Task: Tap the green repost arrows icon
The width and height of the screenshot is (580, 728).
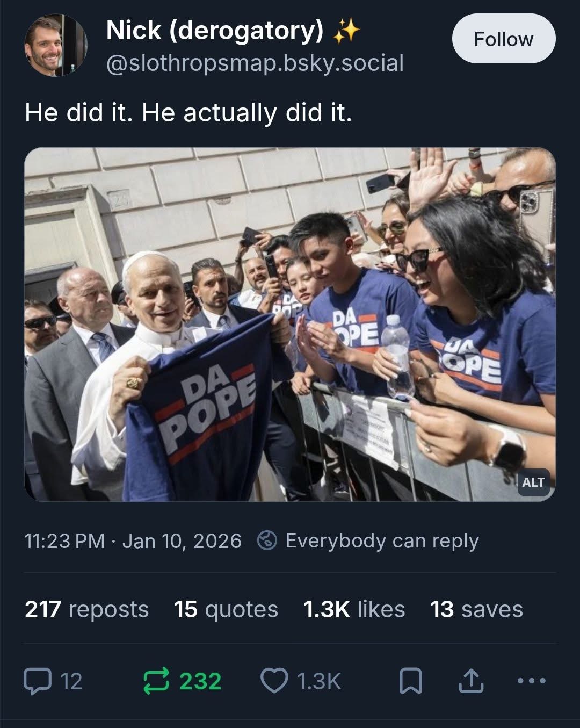Action: coord(157,681)
